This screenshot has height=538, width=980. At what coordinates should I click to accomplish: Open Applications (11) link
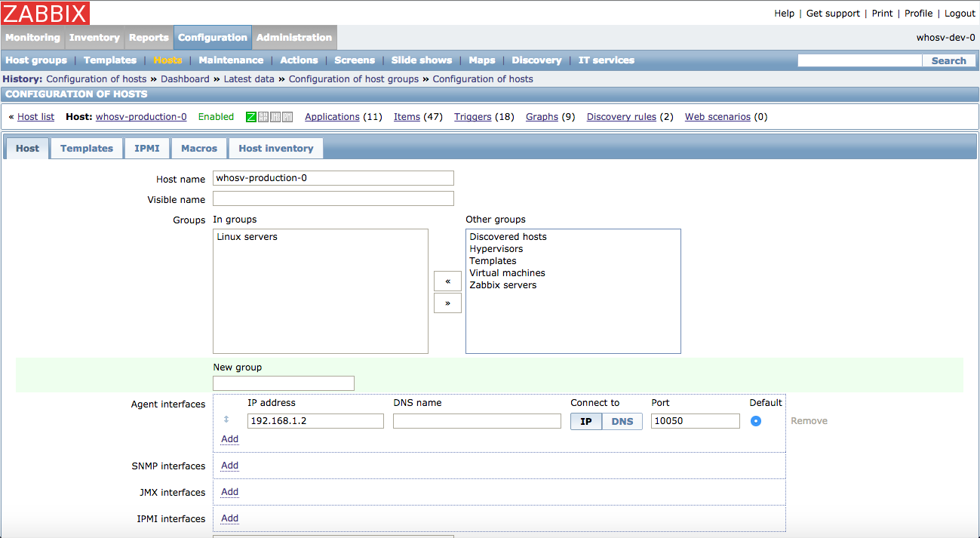point(332,117)
